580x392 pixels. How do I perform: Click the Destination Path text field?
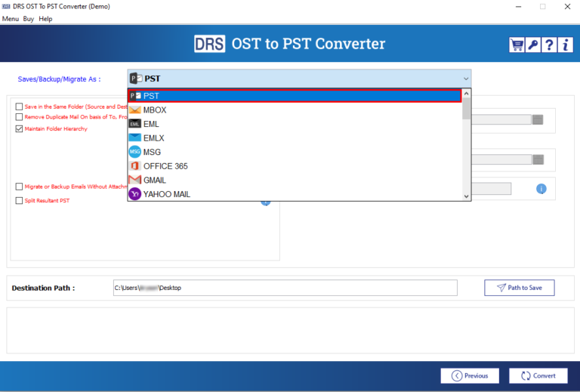point(285,288)
